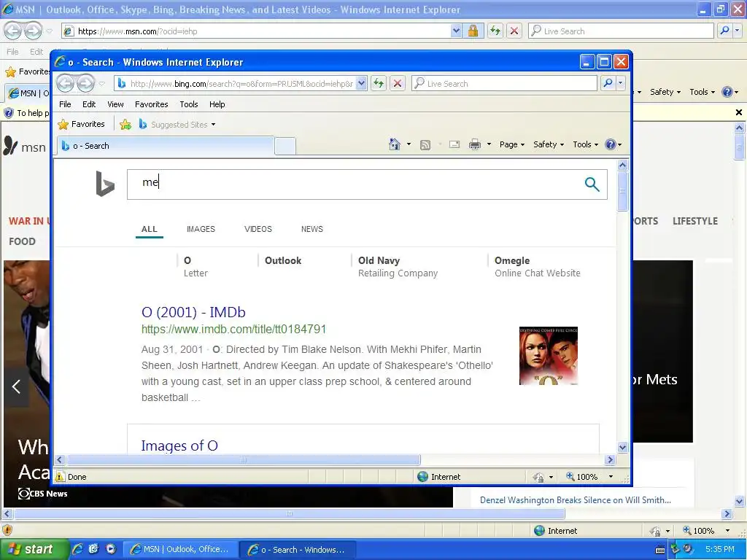This screenshot has height=560, width=747.
Task: Click Internet Explorer quick launch icon
Action: (77, 549)
